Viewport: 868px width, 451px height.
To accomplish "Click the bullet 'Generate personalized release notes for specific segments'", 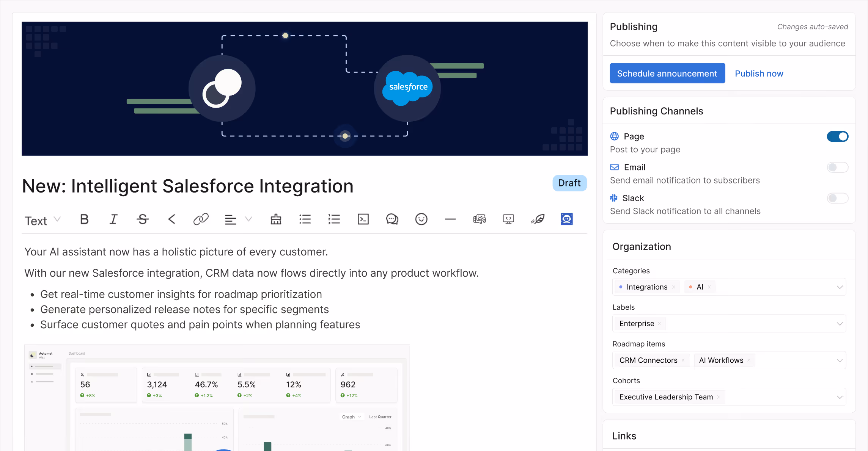I will click(184, 310).
